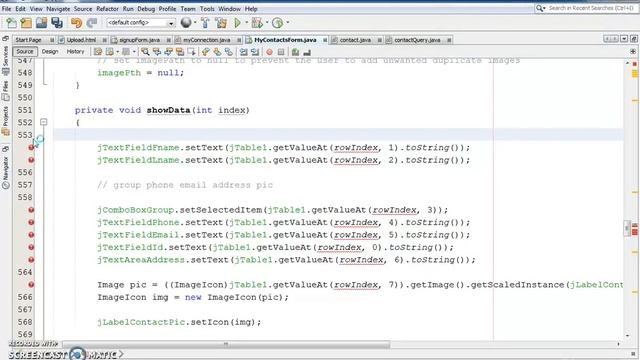Click the Save All toolbar icon
The width and height of the screenshot is (640, 360).
tap(56, 23)
